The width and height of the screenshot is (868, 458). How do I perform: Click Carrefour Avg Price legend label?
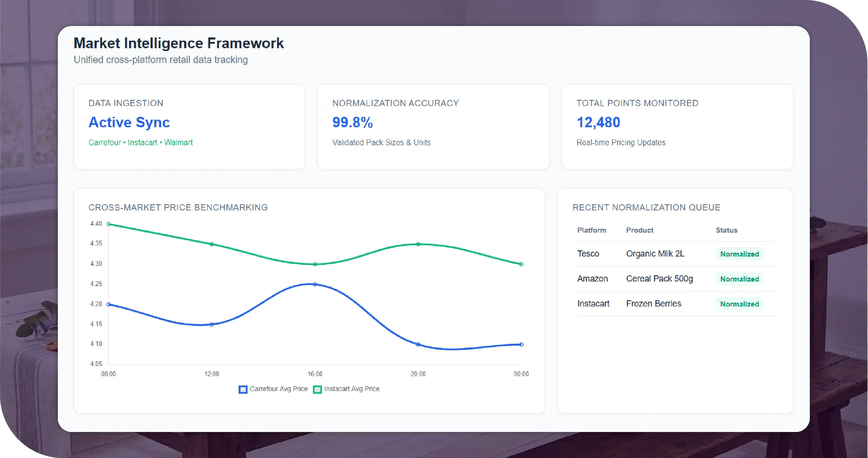(x=279, y=389)
